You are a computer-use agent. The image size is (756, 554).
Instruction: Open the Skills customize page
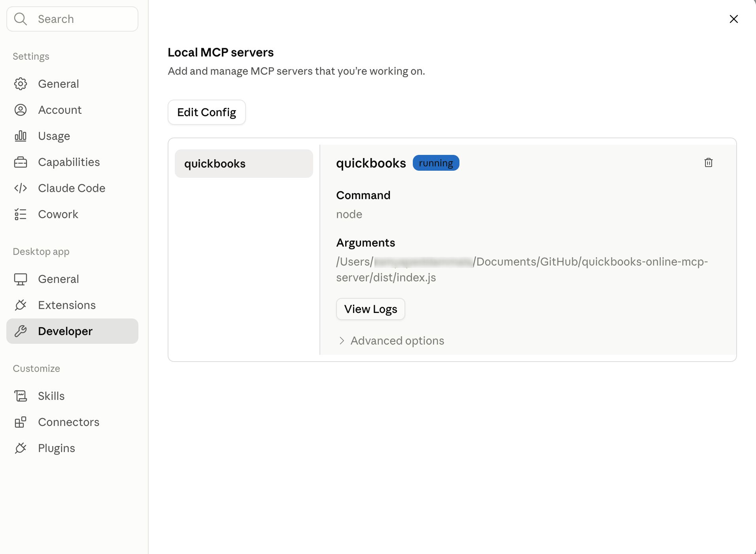(x=72, y=396)
